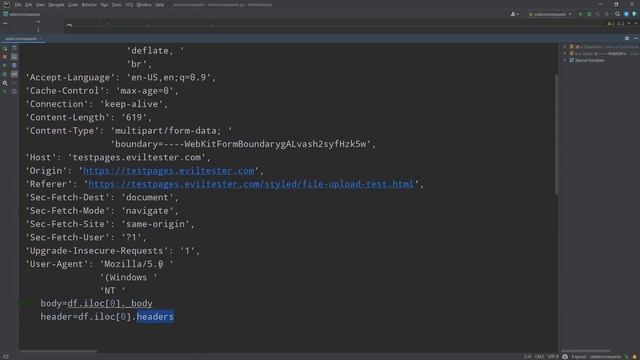Open Search Everywhere magnifier icon

(617, 14)
